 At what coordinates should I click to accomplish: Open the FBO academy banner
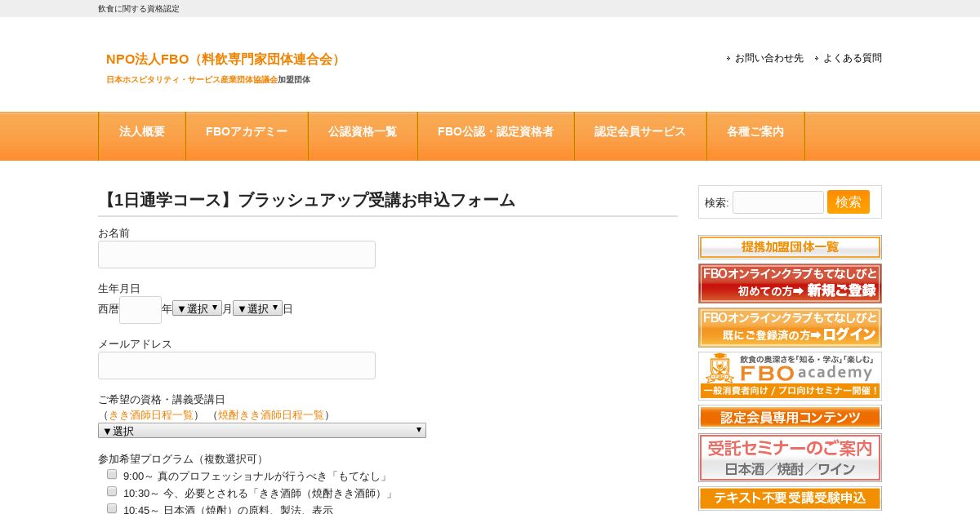(790, 375)
